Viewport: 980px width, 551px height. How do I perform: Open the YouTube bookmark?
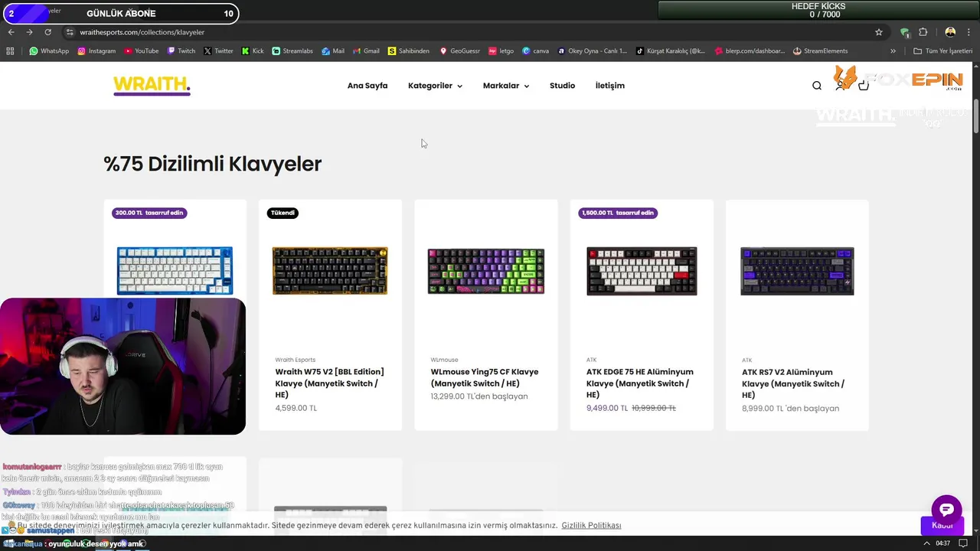point(141,51)
